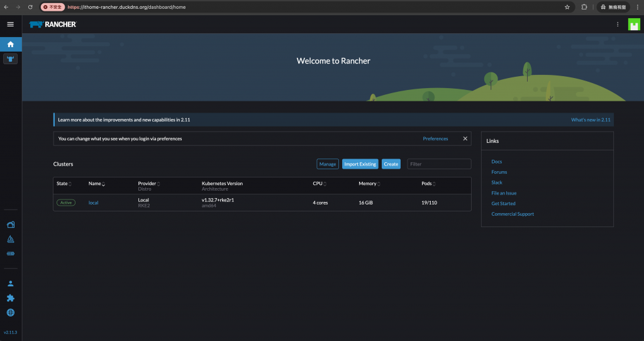This screenshot has width=644, height=341.
Task: Open the local cluster link
Action: coord(93,203)
